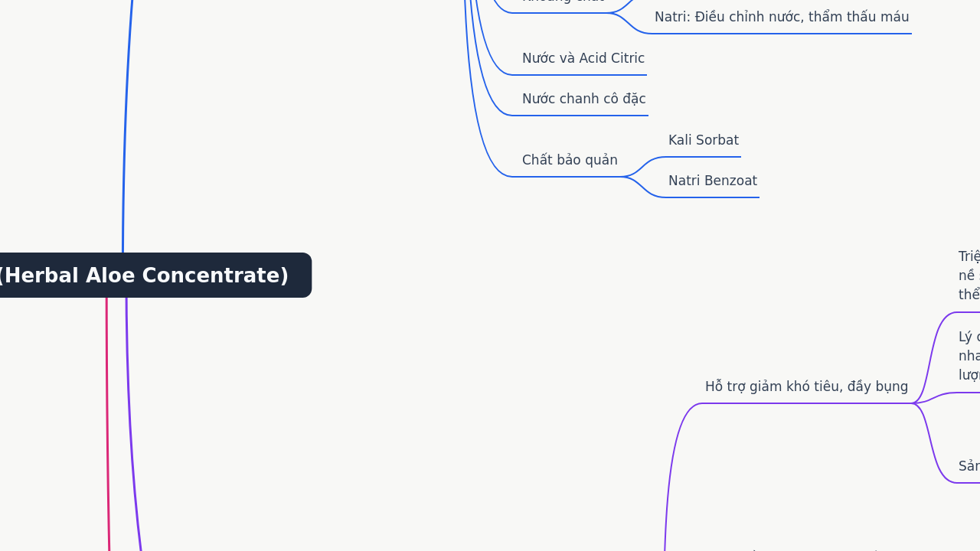Select the Nước chanh cô đặc node
The height and width of the screenshot is (551, 980).
[584, 99]
